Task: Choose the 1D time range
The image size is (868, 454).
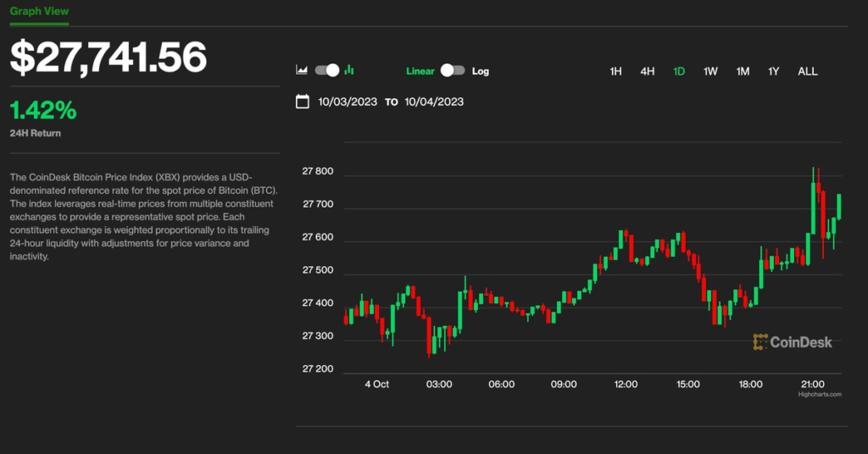Action: tap(679, 71)
